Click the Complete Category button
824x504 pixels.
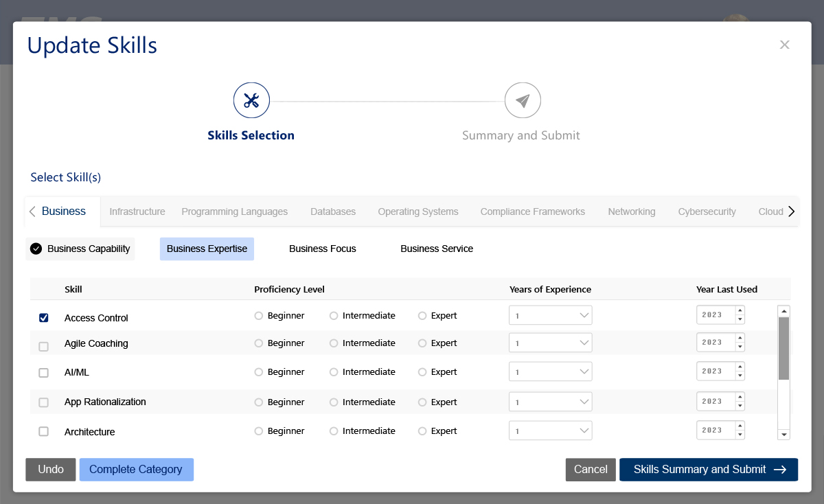pyautogui.click(x=136, y=470)
